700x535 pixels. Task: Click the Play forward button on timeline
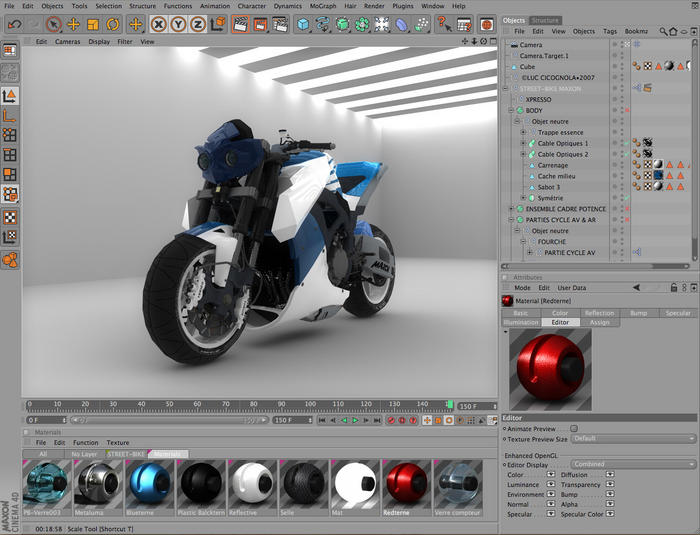[355, 421]
